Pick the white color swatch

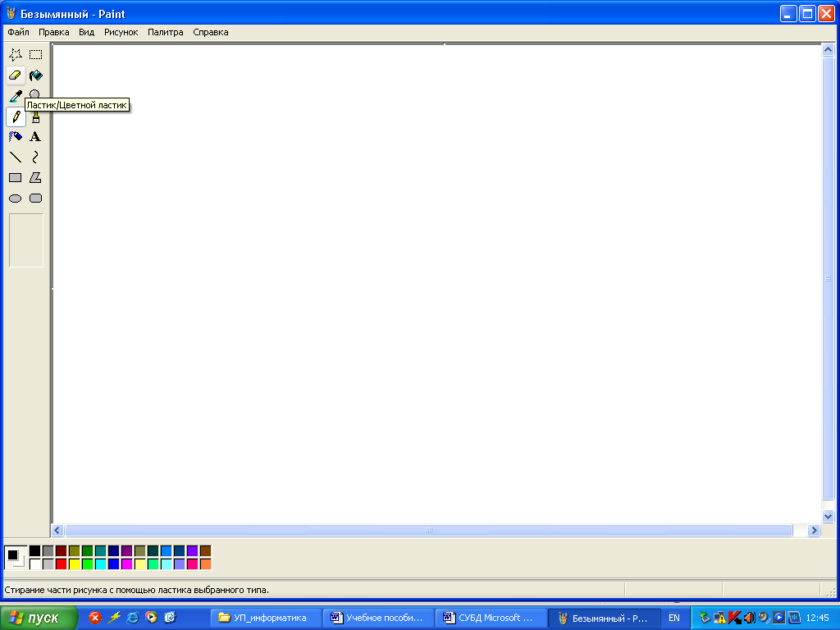point(34,564)
